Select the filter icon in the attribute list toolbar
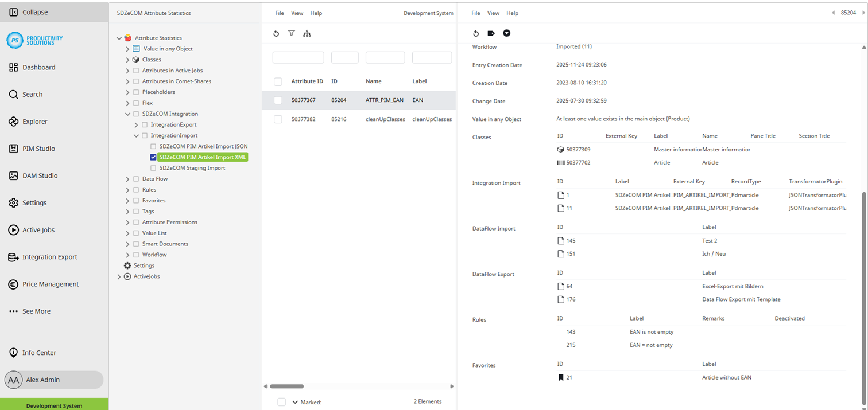 click(x=292, y=33)
